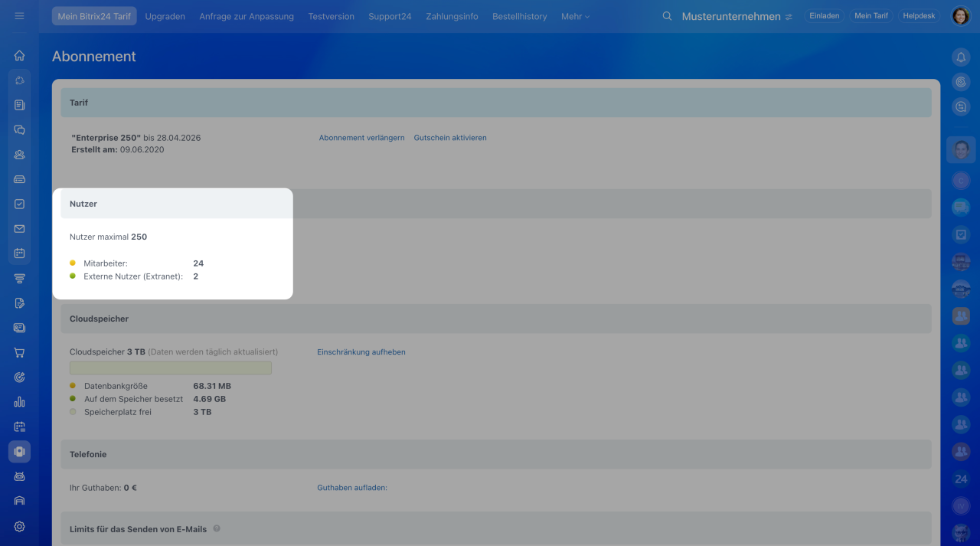Open the Support24 menu item
Image resolution: width=980 pixels, height=546 pixels.
390,16
